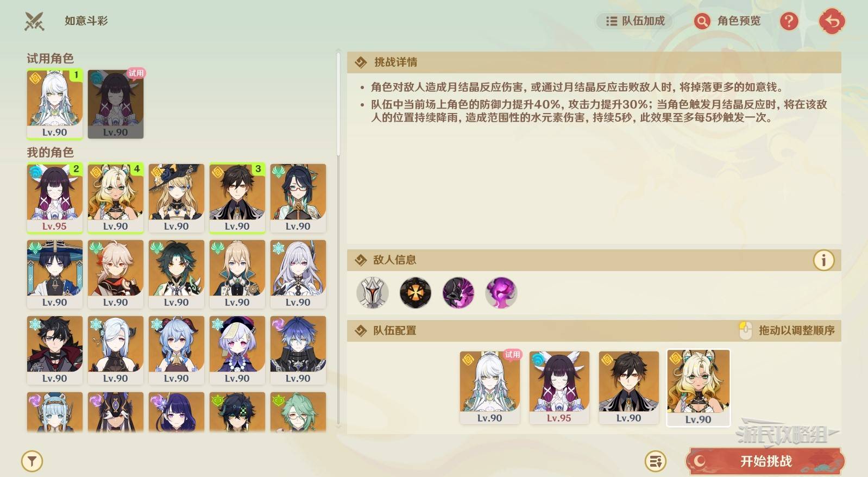
Task: Deselect the black-haired character marked 3
Action: coord(237,198)
